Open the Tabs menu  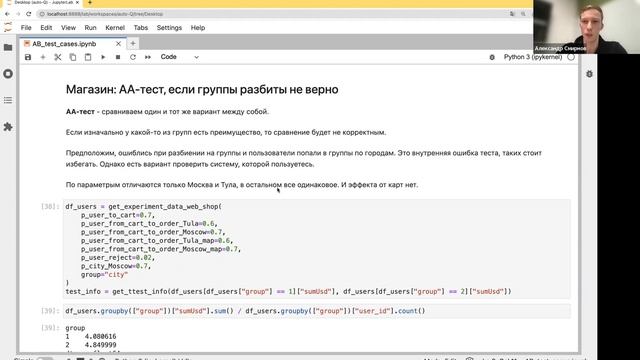tap(140, 28)
